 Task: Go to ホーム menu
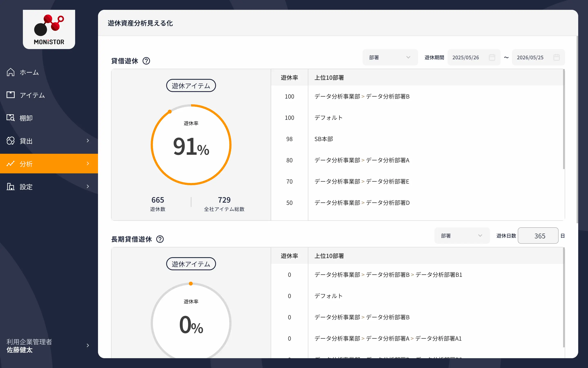coord(49,72)
